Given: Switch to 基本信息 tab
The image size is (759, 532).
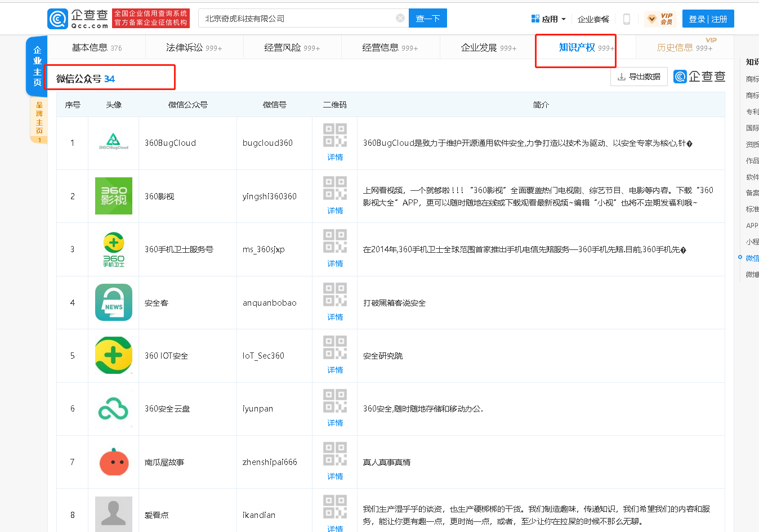Looking at the screenshot, I should click(97, 47).
